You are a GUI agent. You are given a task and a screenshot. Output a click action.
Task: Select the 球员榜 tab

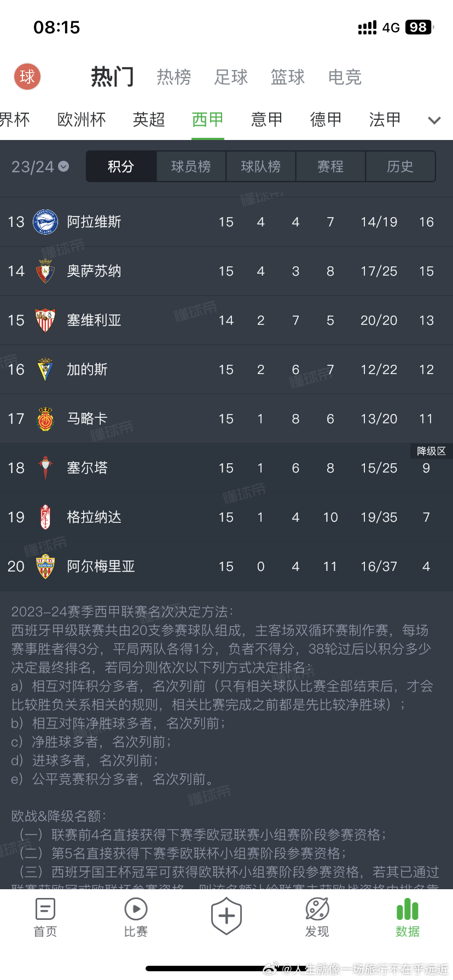click(191, 166)
